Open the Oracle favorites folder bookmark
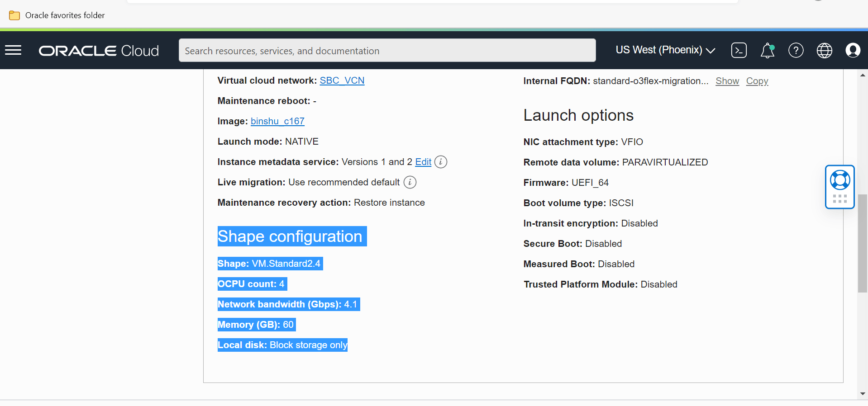The width and height of the screenshot is (868, 406). pos(57,15)
